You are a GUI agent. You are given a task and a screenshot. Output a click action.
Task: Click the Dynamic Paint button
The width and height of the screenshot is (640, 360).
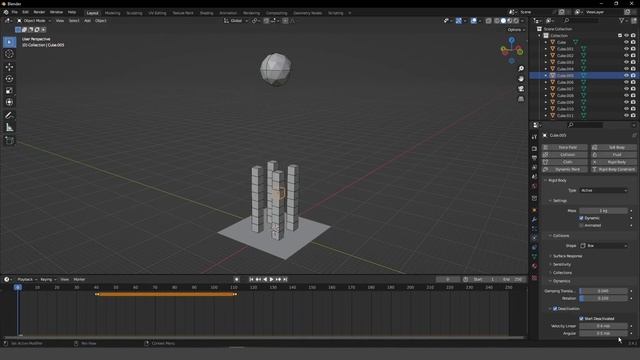565,169
